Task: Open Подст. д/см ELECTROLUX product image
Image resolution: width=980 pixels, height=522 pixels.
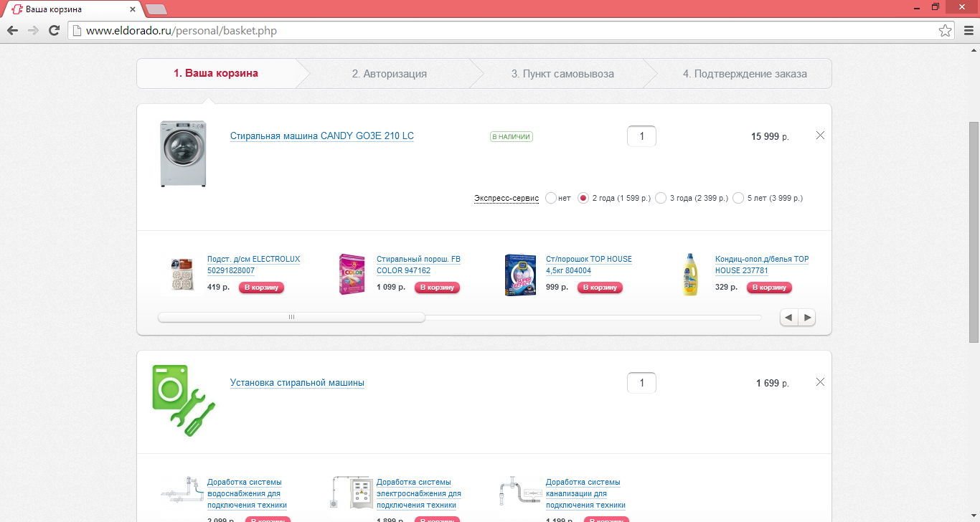Action: [x=182, y=274]
